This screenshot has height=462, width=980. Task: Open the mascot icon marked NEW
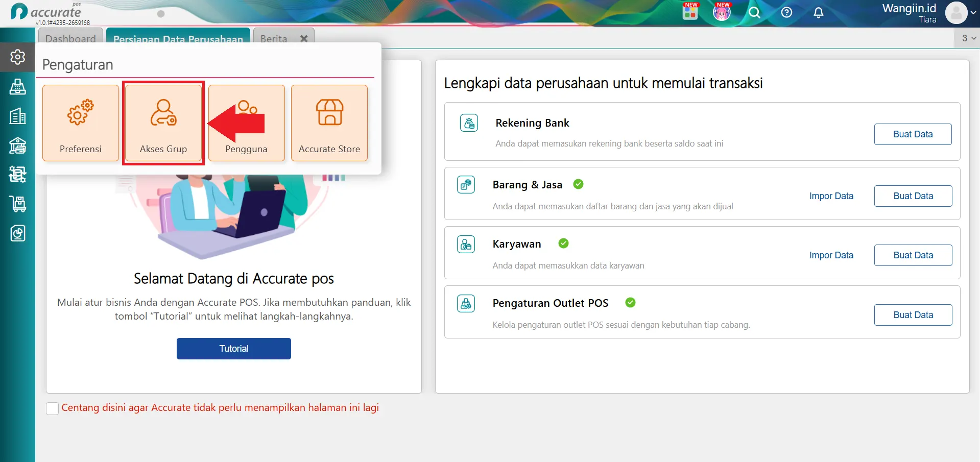click(x=722, y=12)
